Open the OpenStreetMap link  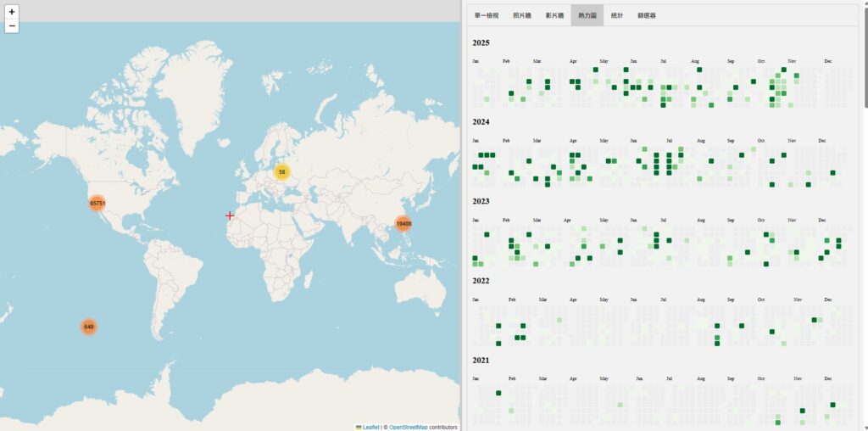408,427
